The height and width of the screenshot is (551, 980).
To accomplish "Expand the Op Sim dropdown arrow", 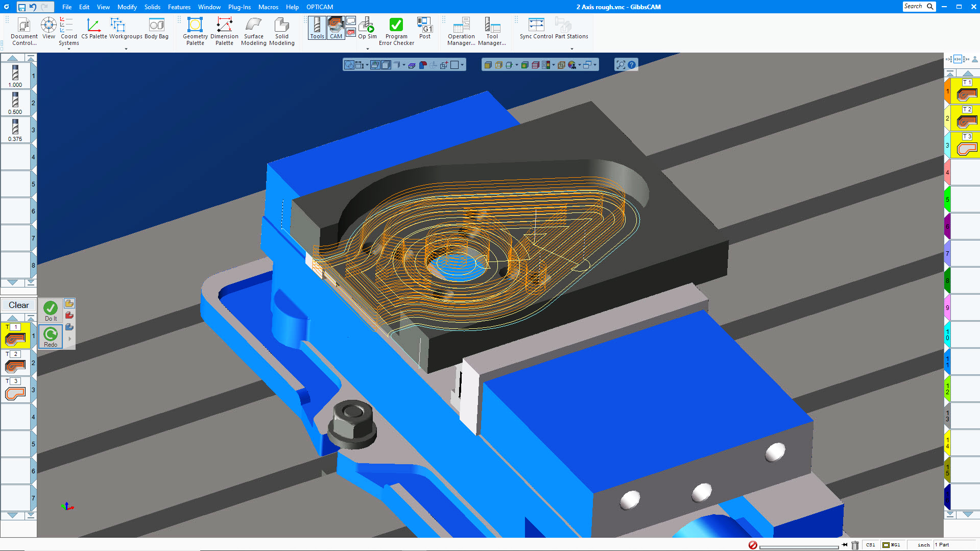I will click(x=367, y=49).
